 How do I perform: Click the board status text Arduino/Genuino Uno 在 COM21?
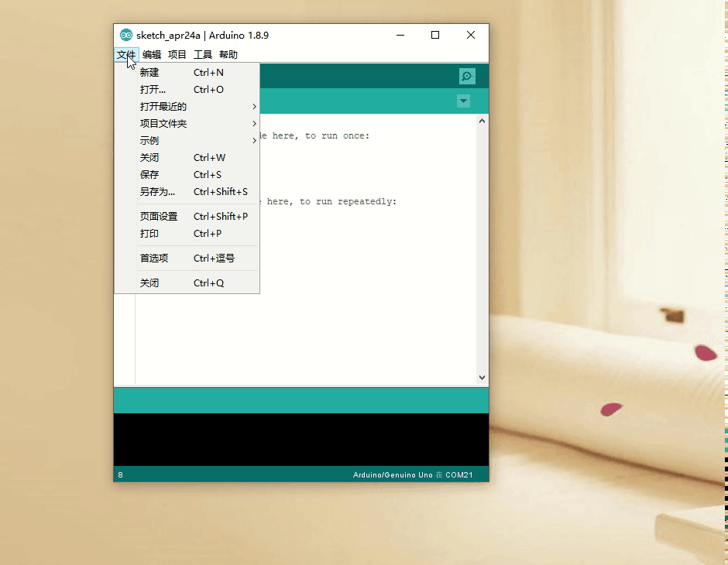coord(413,475)
